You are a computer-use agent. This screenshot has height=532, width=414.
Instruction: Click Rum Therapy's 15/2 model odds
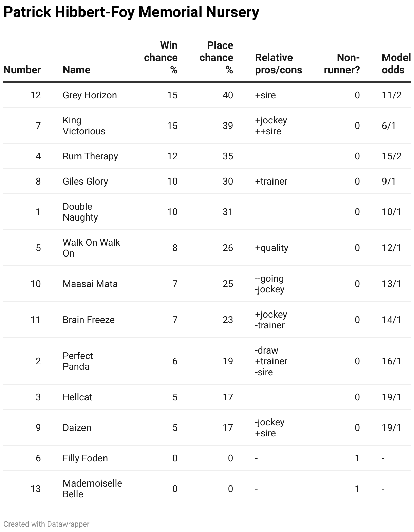tap(392, 156)
